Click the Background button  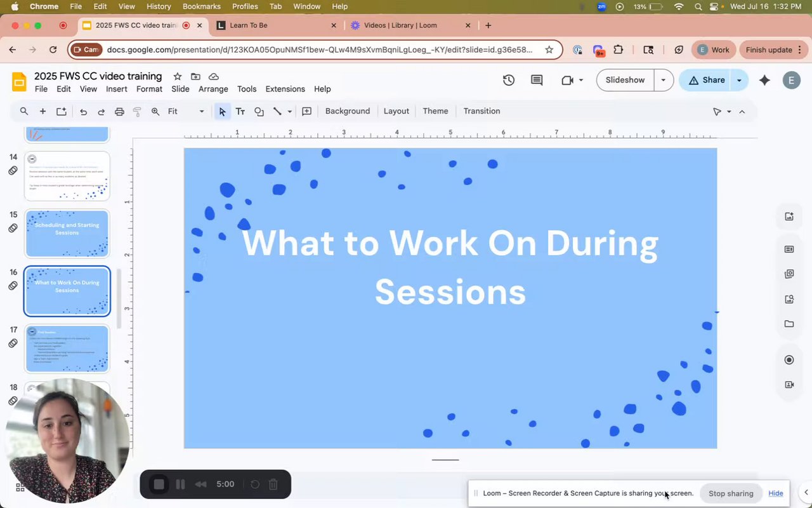(348, 111)
